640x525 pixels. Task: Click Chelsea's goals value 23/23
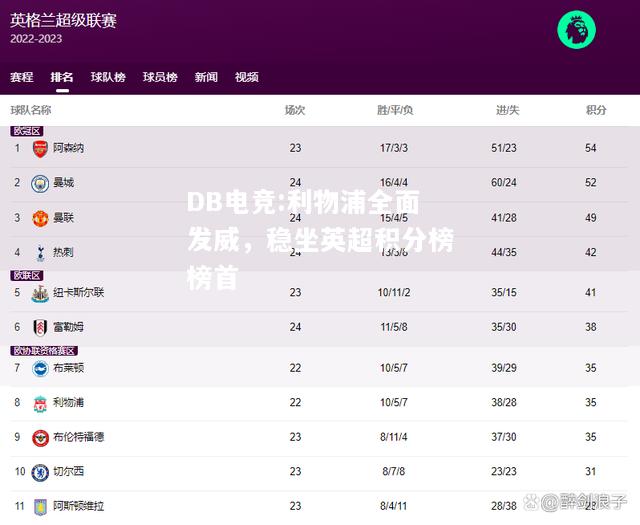coord(504,472)
